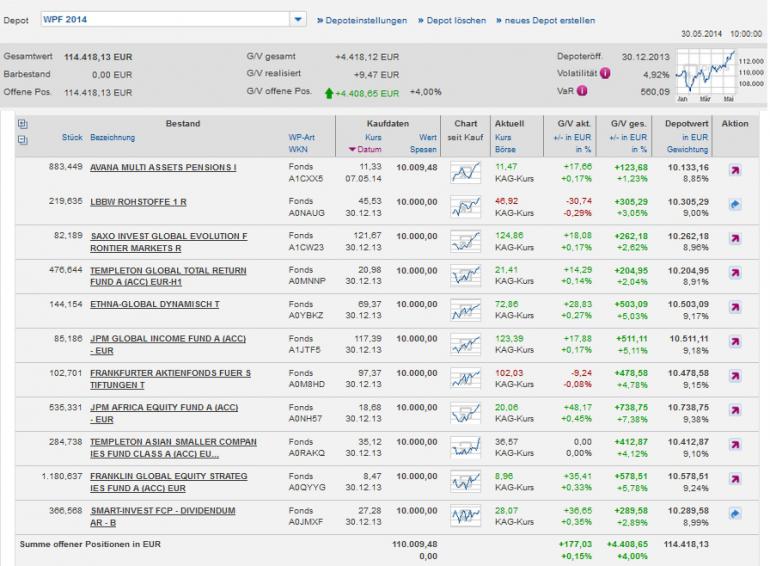Click the Volatilität info icon
Image resolution: width=770 pixels, height=566 pixels.
(605, 73)
